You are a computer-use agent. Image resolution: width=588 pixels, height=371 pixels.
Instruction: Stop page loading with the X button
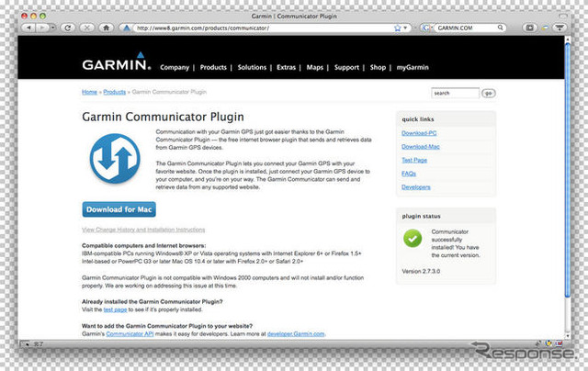tap(86, 28)
